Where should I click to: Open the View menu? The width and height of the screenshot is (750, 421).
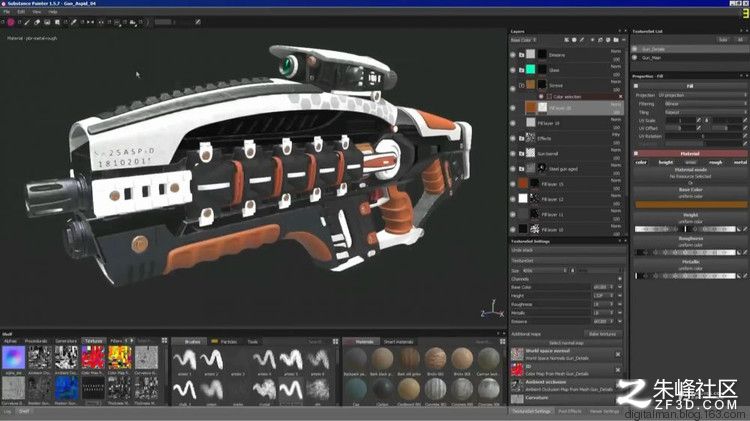coord(36,11)
